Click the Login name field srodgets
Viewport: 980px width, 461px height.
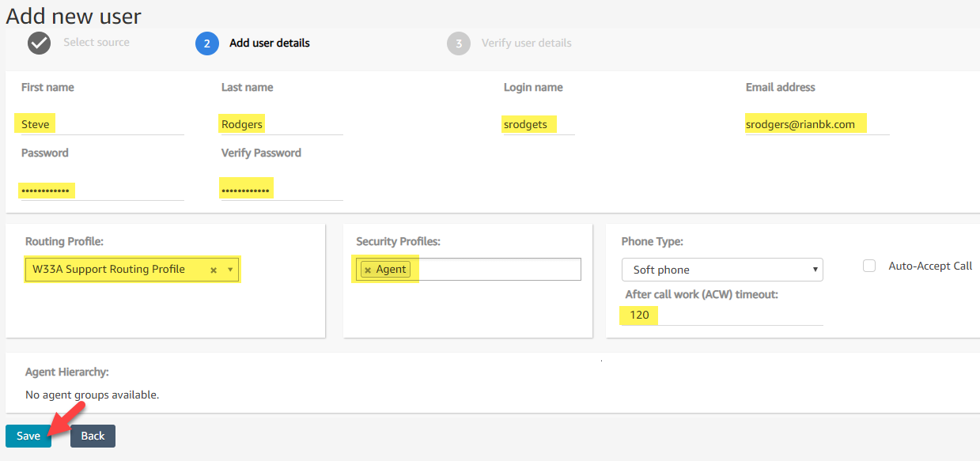pyautogui.click(x=539, y=124)
